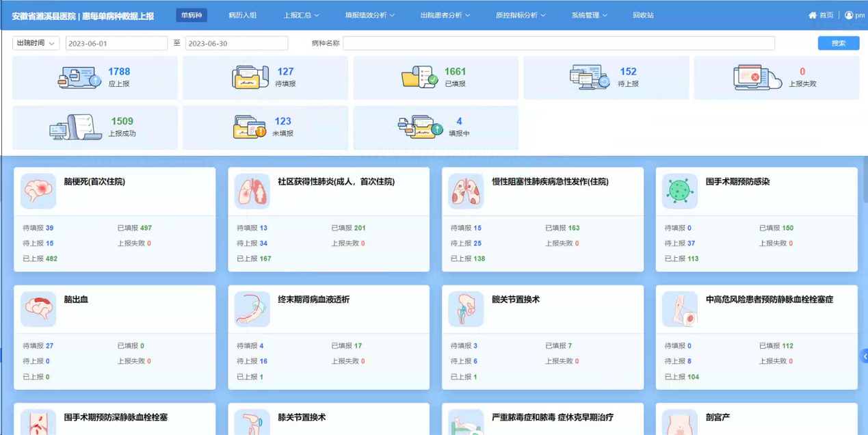Screen dimensions: 868x435
Task: Click 已填报 150 in 围手术期预防感染 card
Action: tap(776, 228)
